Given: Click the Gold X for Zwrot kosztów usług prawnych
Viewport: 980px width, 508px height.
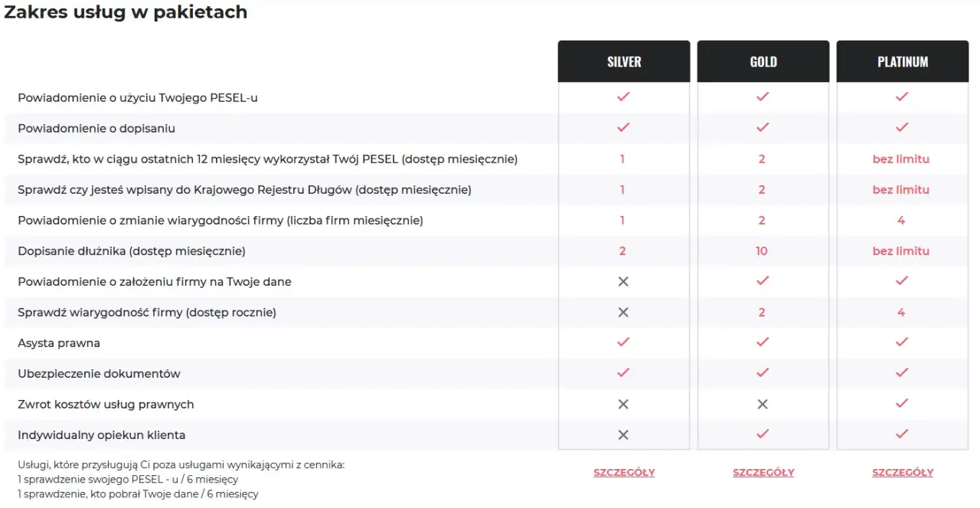Looking at the screenshot, I should (x=763, y=404).
